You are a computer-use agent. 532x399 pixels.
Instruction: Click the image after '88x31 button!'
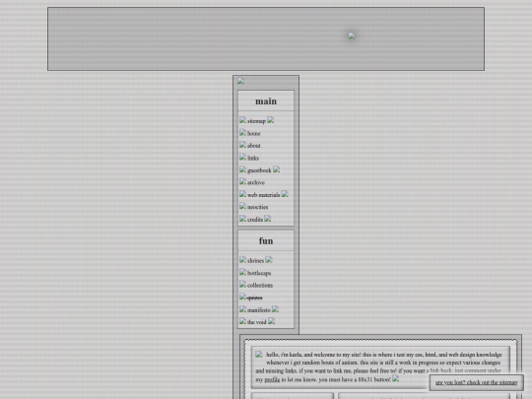click(x=396, y=378)
